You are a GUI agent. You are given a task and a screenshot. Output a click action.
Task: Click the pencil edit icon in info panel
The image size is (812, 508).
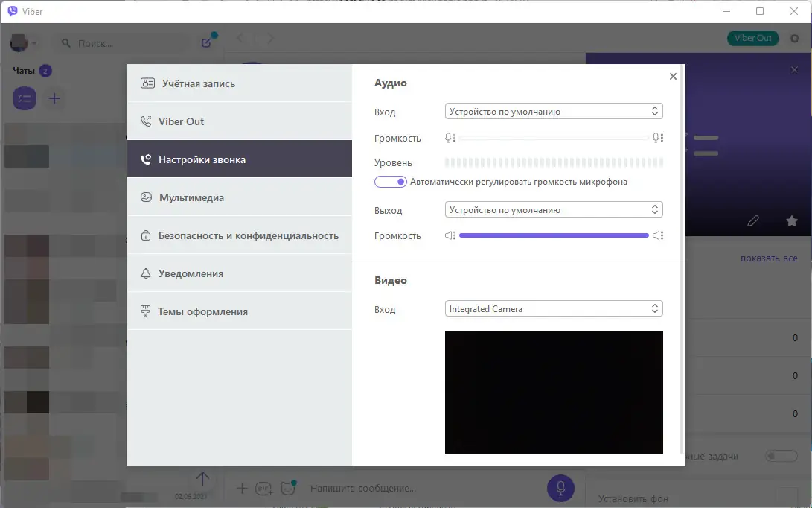tap(753, 221)
